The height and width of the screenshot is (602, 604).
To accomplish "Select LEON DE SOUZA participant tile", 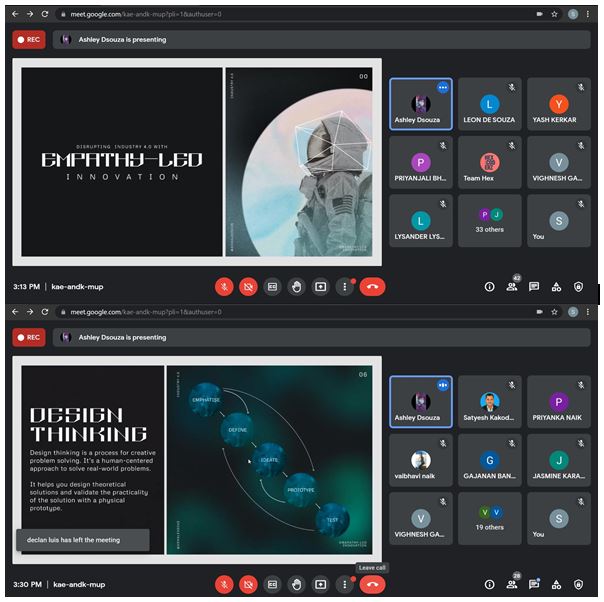I will point(490,104).
